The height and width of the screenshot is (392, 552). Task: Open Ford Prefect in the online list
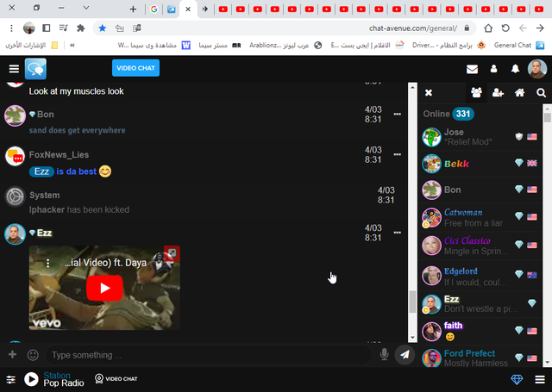point(480,358)
